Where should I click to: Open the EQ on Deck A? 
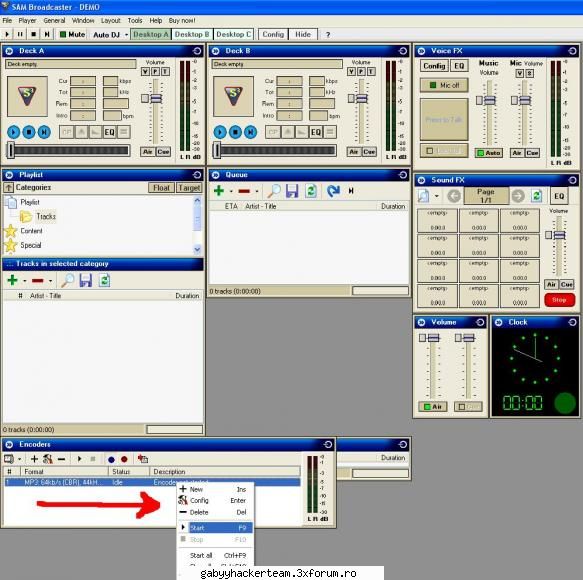pos(109,132)
